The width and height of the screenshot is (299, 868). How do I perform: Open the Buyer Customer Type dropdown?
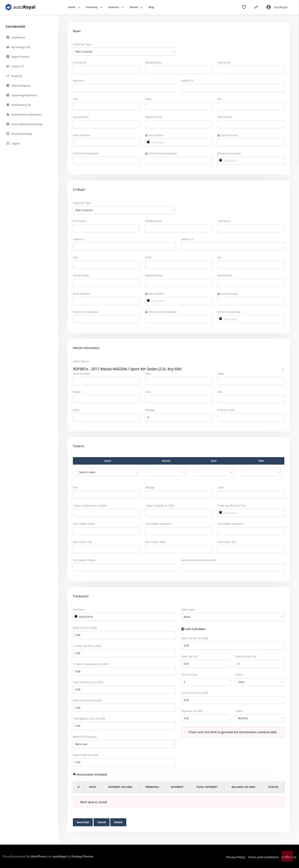pyautogui.click(x=124, y=51)
